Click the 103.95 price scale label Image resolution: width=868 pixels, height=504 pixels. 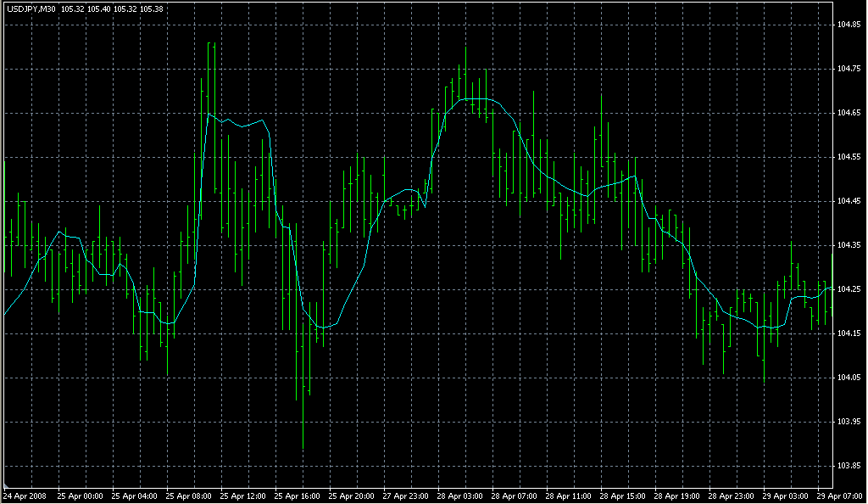(x=849, y=422)
